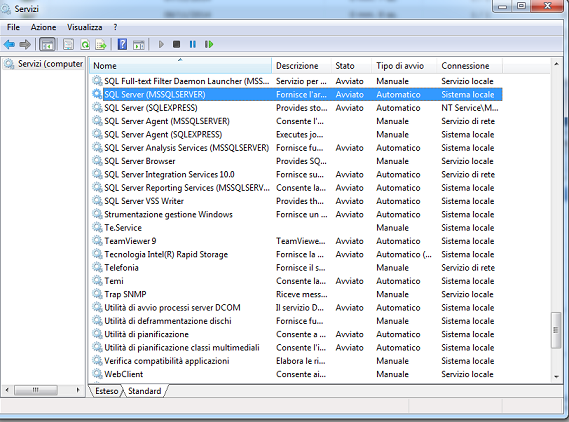Select SQL Server Analysis Services row
This screenshot has height=422, width=569.
pos(296,148)
